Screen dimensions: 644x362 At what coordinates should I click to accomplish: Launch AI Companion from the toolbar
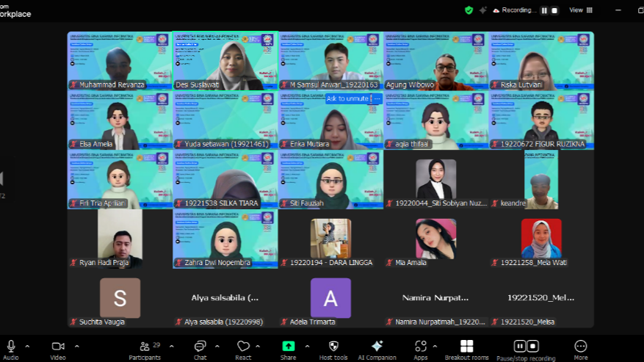(x=377, y=347)
